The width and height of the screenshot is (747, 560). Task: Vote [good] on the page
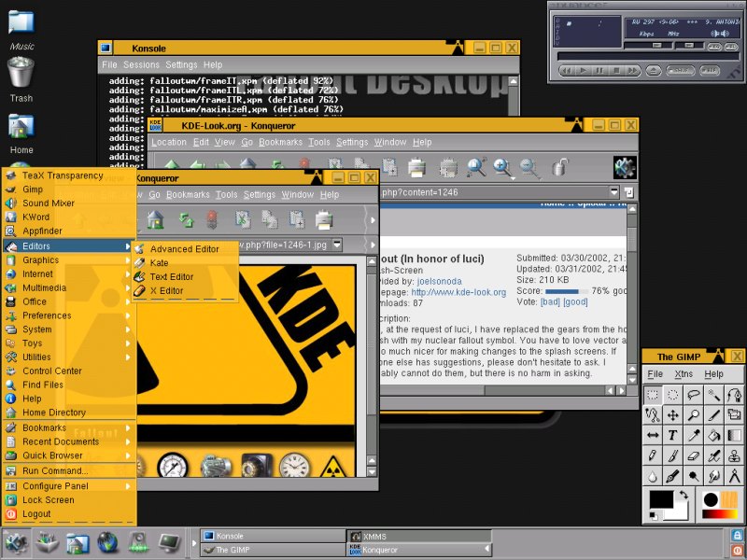point(575,301)
